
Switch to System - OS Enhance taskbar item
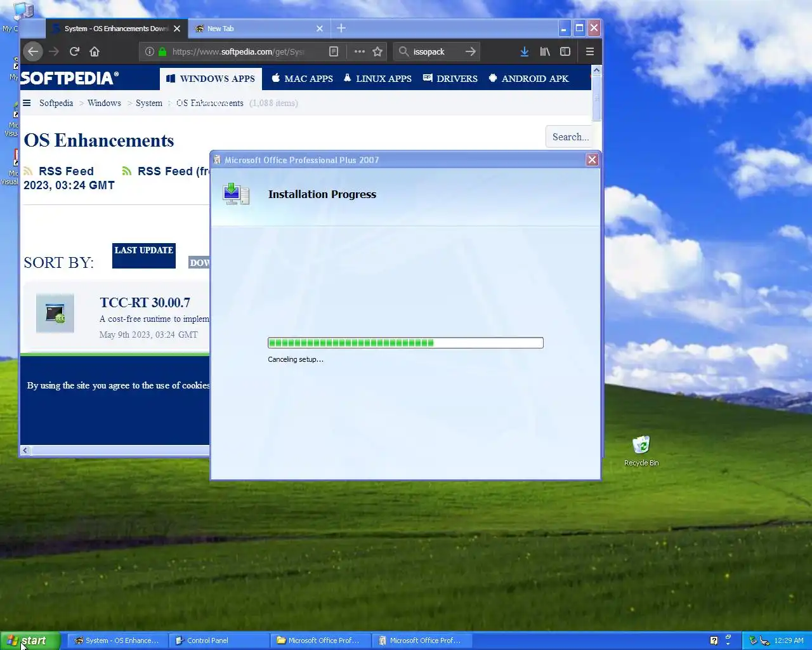pyautogui.click(x=117, y=640)
